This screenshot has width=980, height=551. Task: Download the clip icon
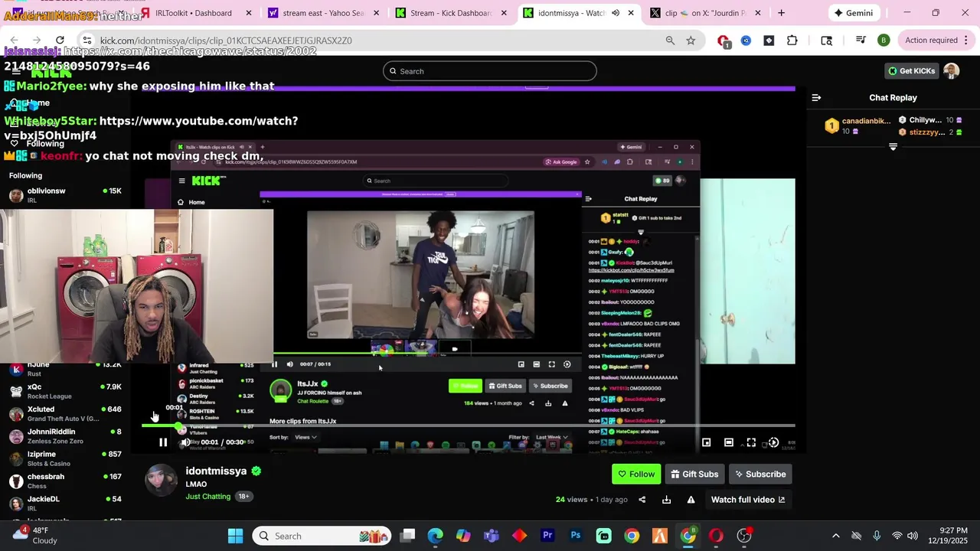click(x=666, y=500)
